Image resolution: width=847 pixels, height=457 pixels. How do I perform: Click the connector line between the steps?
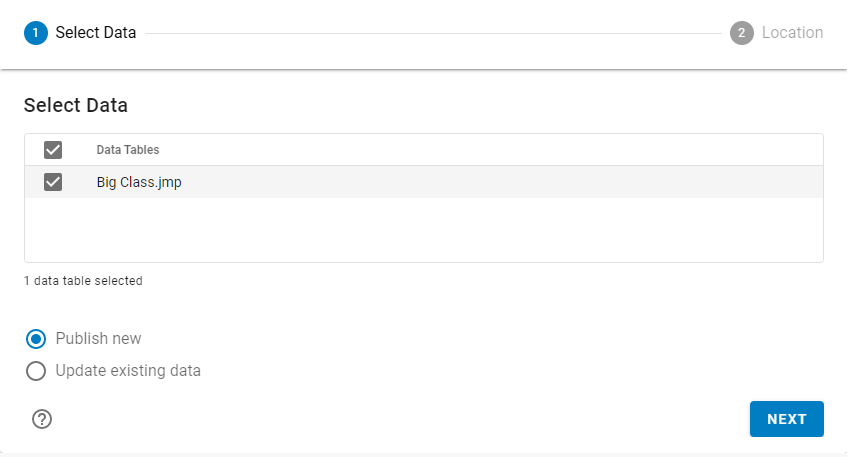click(432, 33)
